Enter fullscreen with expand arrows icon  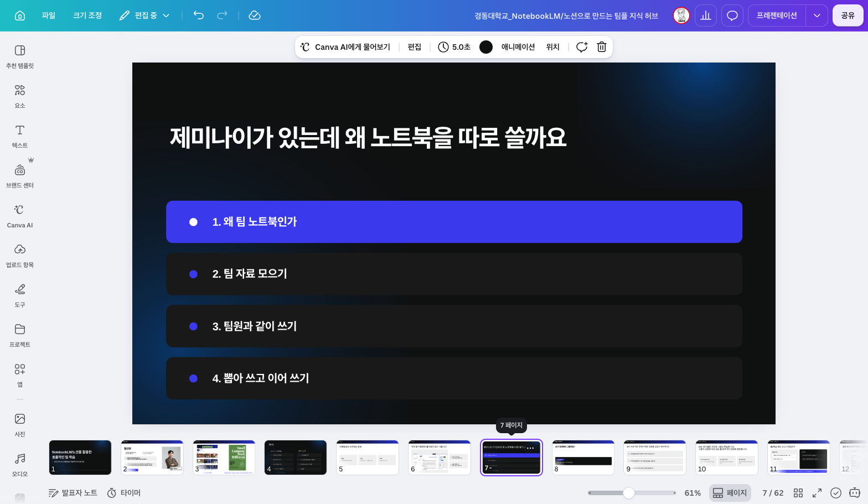pyautogui.click(x=817, y=493)
